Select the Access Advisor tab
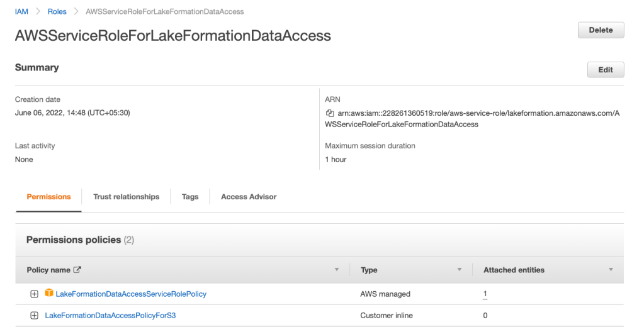This screenshot has width=644, height=327. coord(249,197)
